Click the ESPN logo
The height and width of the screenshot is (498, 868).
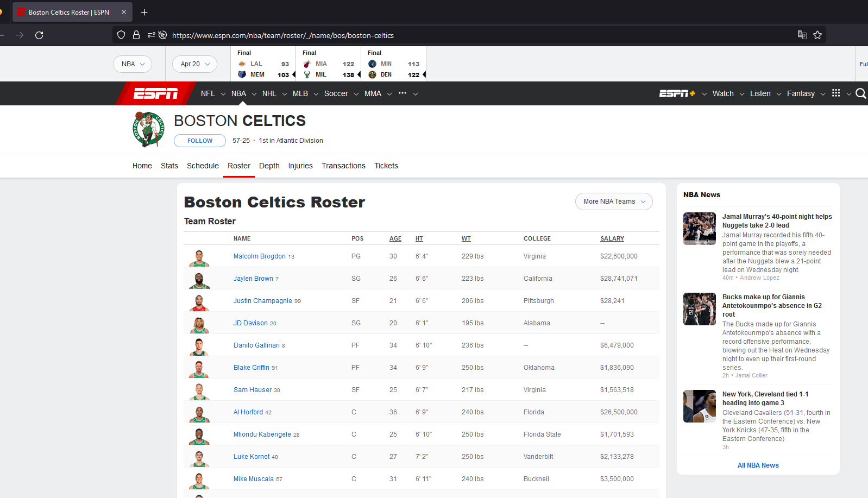(x=156, y=93)
